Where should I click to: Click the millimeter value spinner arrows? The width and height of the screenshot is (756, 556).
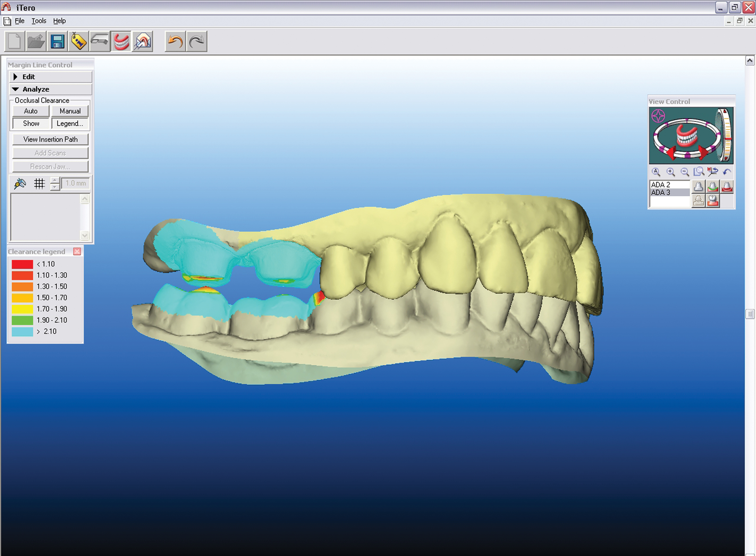55,183
